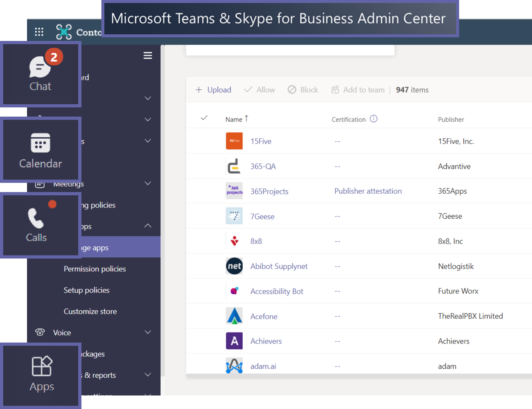532x409 pixels.
Task: Click the Name column sort arrow
Action: point(246,118)
